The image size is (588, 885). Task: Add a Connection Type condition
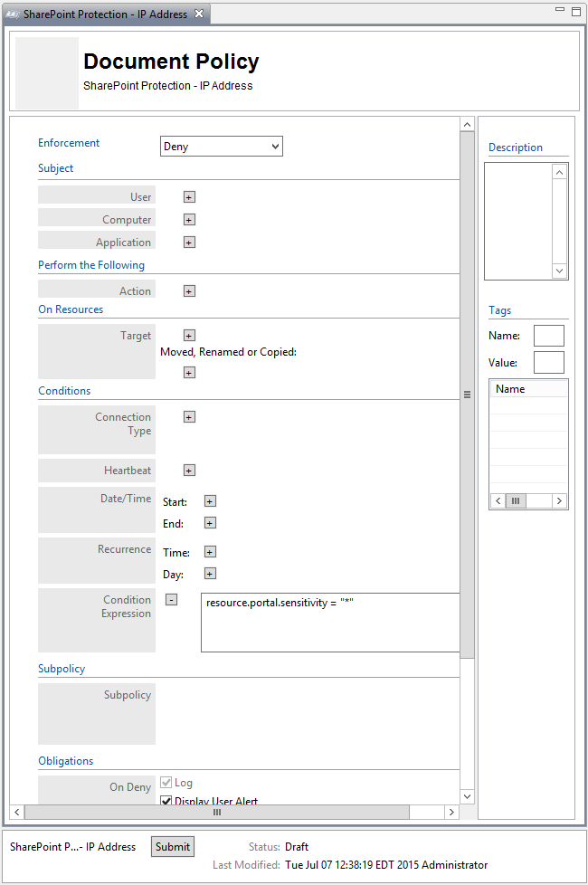[x=190, y=417]
